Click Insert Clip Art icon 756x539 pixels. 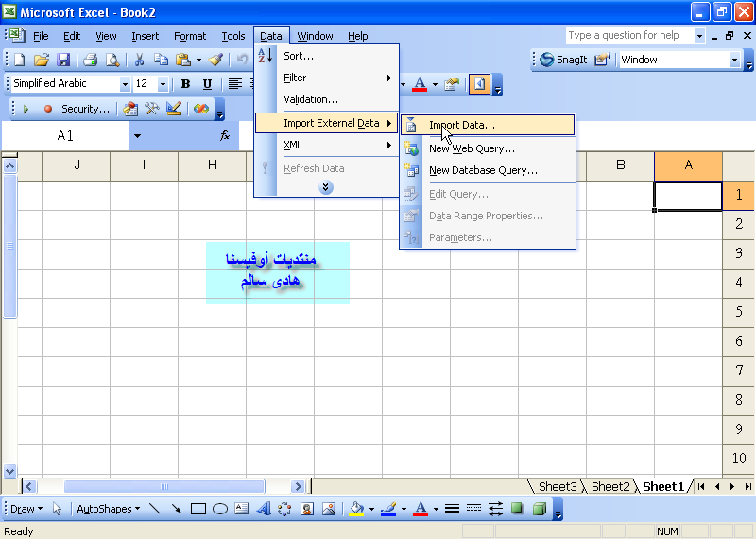(x=307, y=509)
